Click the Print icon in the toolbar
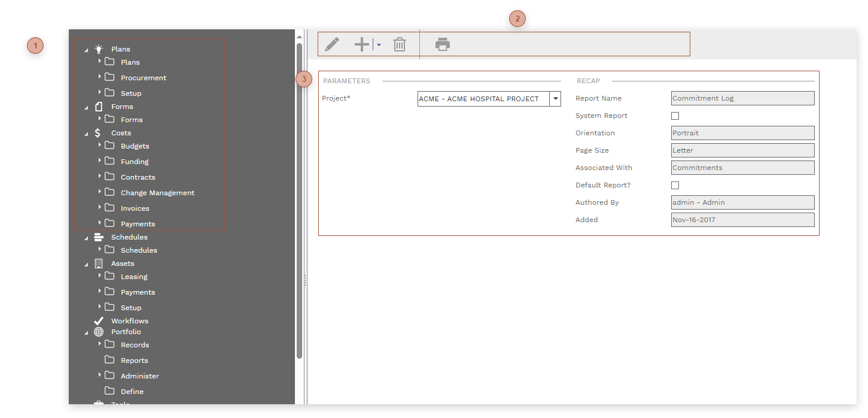 pyautogui.click(x=443, y=44)
